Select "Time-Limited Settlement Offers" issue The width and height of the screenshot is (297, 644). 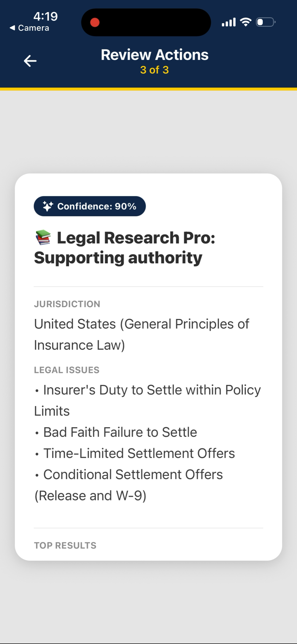(139, 453)
